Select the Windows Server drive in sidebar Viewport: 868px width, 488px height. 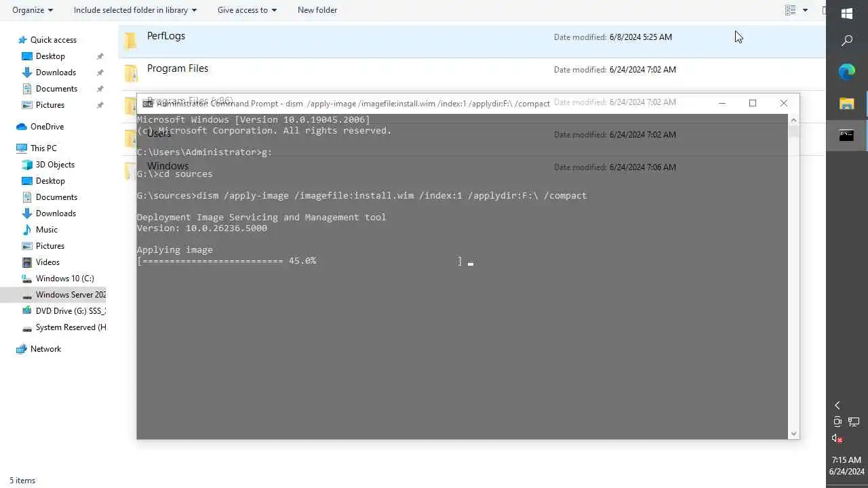pos(71,295)
